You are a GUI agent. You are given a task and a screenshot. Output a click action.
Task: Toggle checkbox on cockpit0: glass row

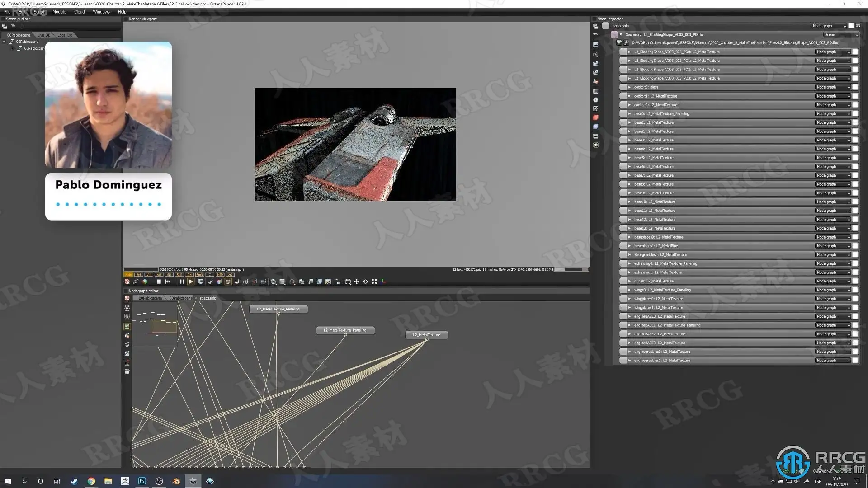click(x=855, y=87)
